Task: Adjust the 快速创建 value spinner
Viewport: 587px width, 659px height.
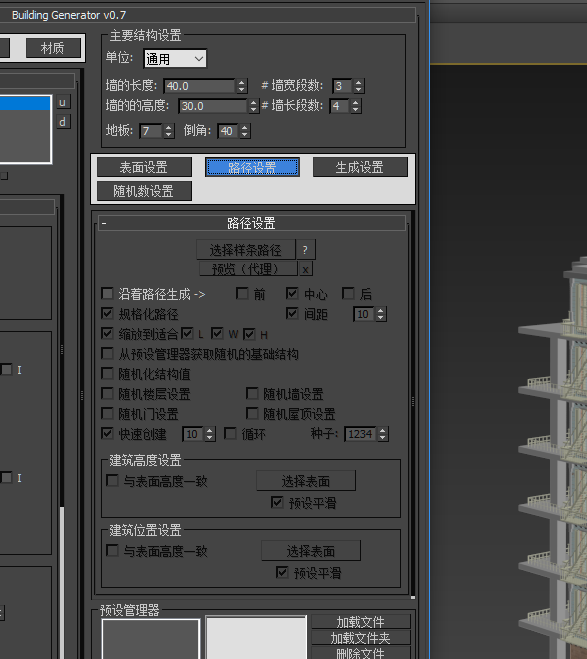Action: (210, 434)
